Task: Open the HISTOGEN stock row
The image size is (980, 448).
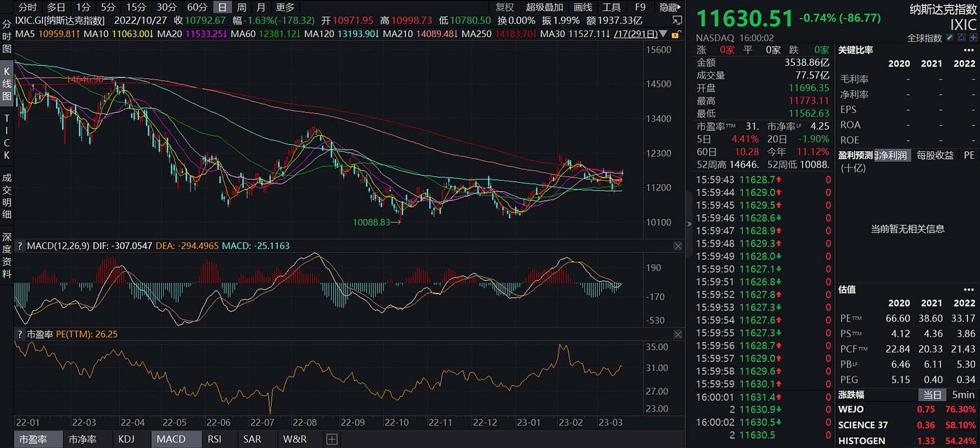Action: point(907,440)
